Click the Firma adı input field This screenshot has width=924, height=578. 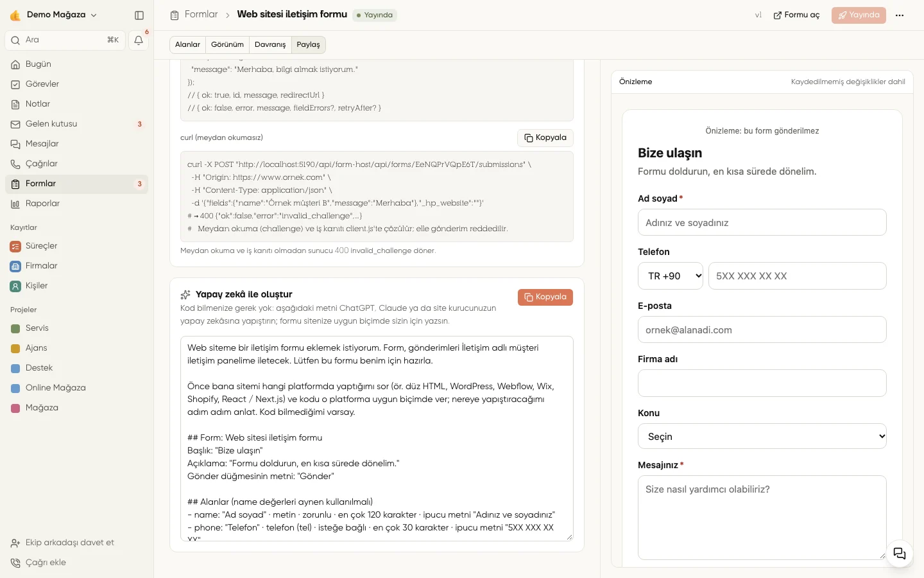(762, 383)
